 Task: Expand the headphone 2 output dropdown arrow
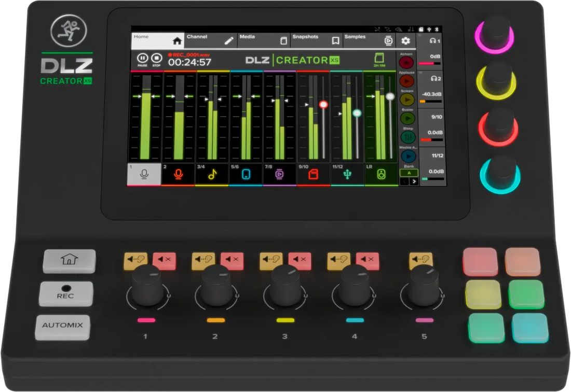(x=420, y=73)
